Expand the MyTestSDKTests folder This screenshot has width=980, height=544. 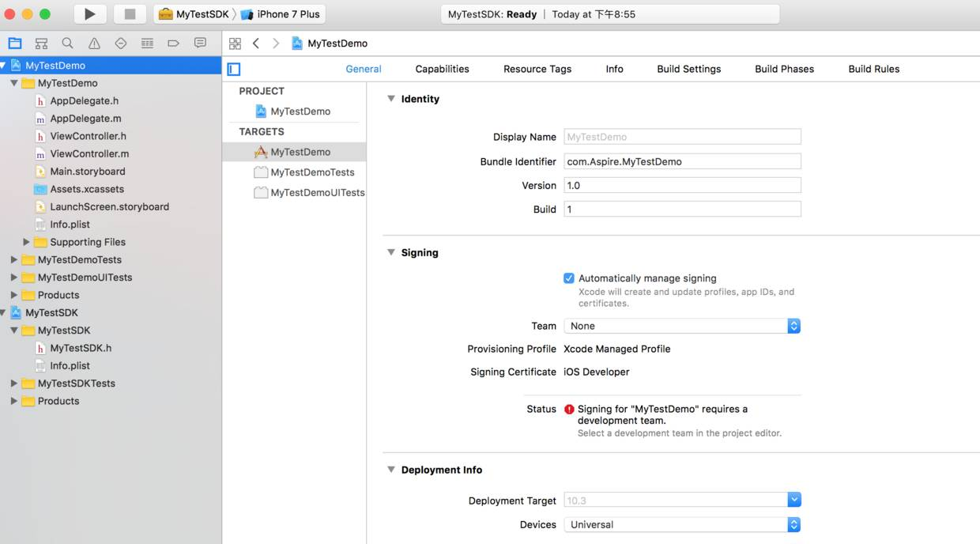coord(14,383)
